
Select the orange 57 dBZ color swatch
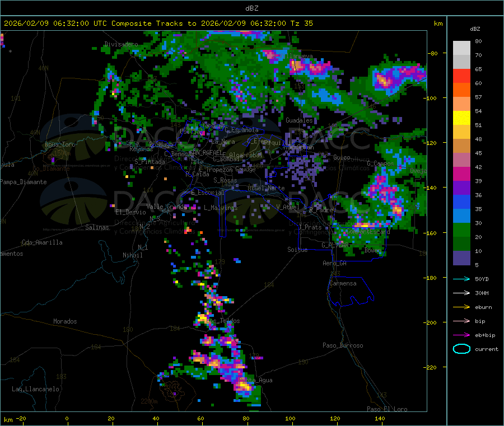pyautogui.click(x=461, y=90)
